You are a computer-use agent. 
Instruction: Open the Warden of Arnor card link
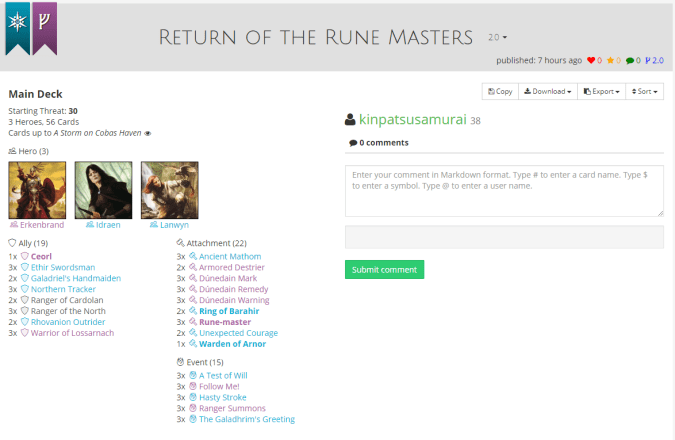232,344
